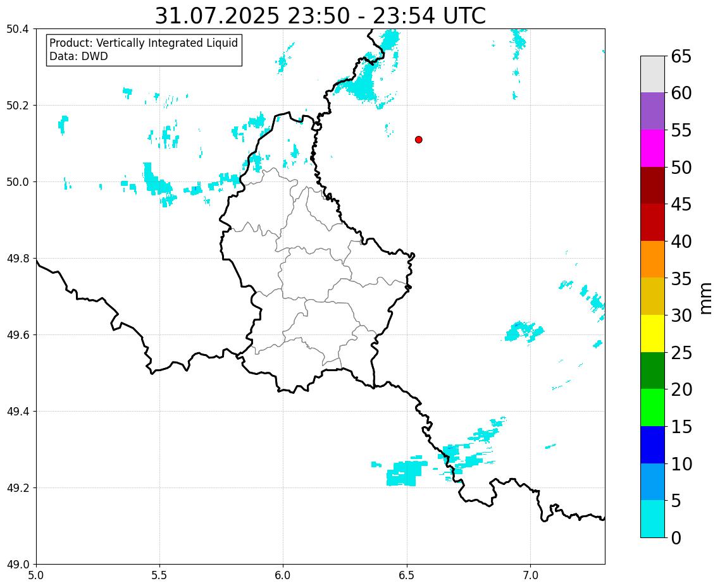Click the colorbar tick label '45'
The height and width of the screenshot is (588, 720).
(x=681, y=204)
